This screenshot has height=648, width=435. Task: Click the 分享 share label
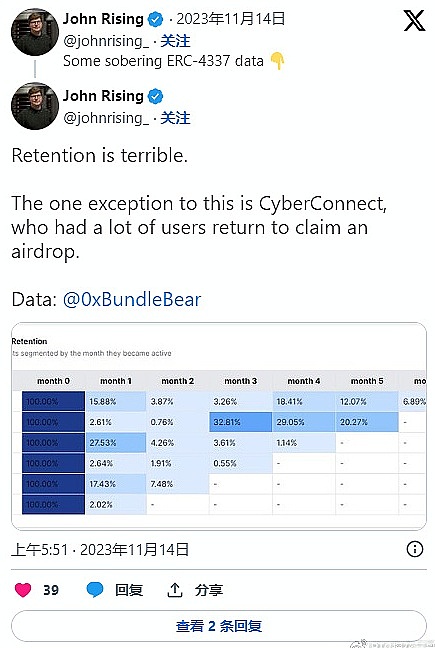[x=209, y=590]
